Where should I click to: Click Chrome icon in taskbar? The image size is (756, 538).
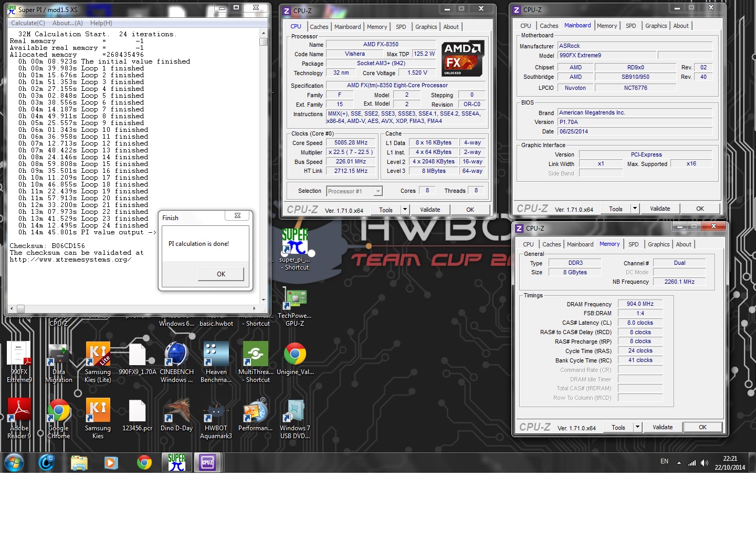[x=144, y=462]
